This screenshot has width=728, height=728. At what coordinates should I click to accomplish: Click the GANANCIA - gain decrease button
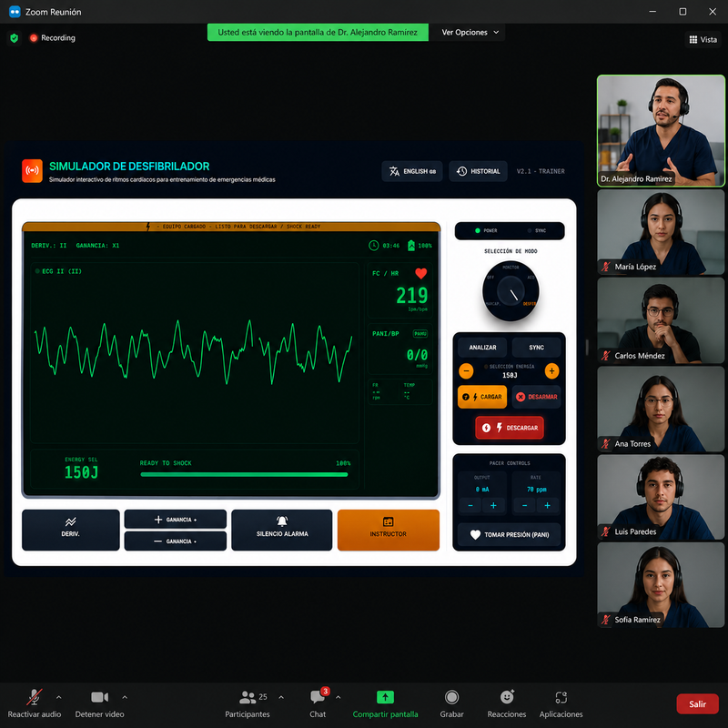[x=176, y=541]
